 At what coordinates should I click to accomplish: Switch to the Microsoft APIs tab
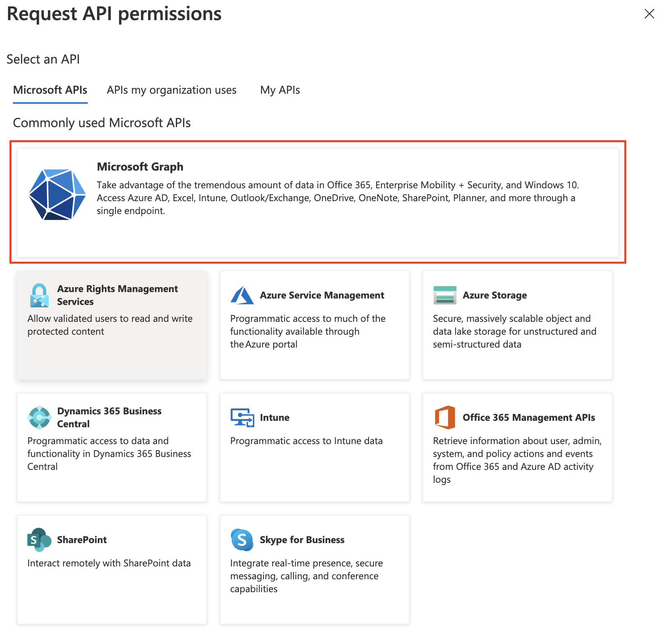click(x=50, y=90)
